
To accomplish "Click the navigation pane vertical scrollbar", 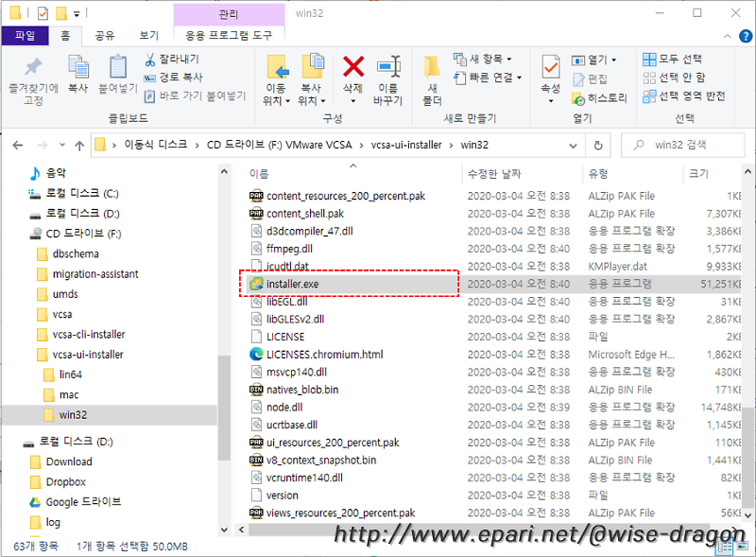I will point(224,408).
